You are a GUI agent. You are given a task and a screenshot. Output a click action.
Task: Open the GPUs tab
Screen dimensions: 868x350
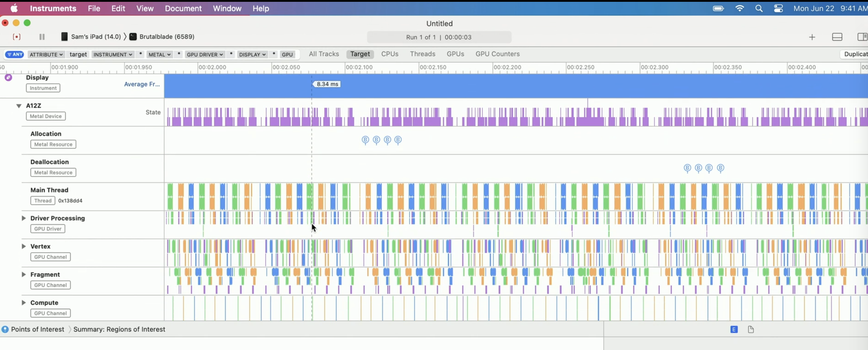[x=455, y=54]
